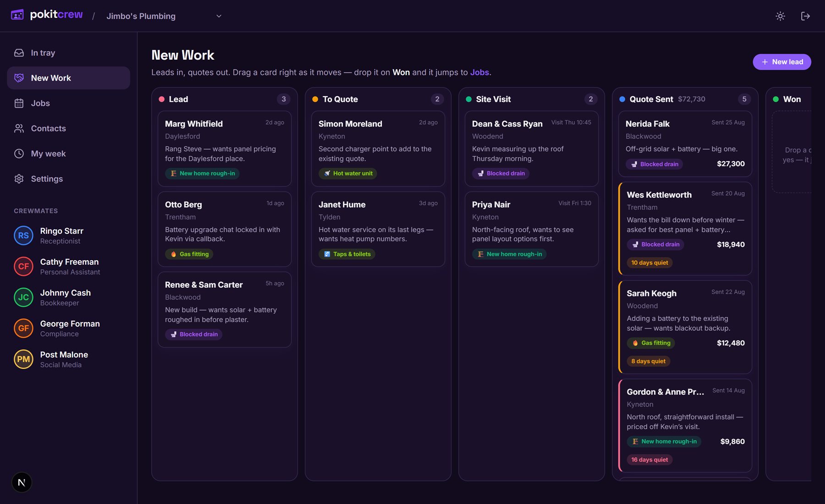825x504 pixels.
Task: Select New Work in the sidebar
Action: click(68, 78)
